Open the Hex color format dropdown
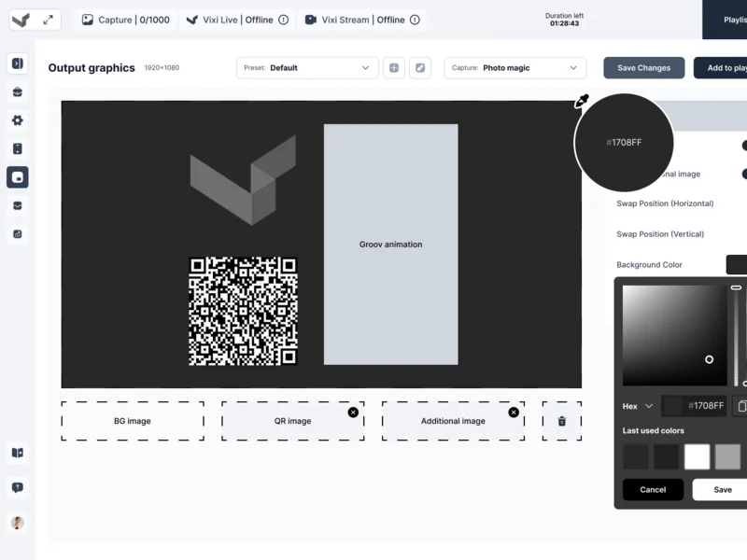747x560 pixels. 638,406
